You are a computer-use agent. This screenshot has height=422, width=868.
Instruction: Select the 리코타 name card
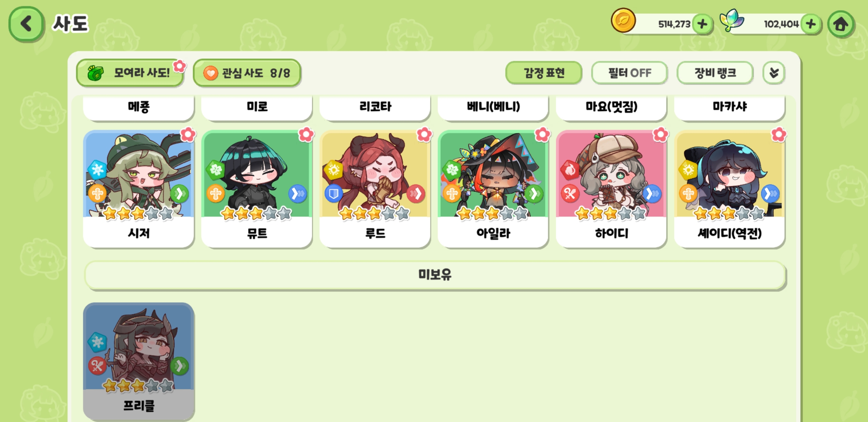pos(375,107)
